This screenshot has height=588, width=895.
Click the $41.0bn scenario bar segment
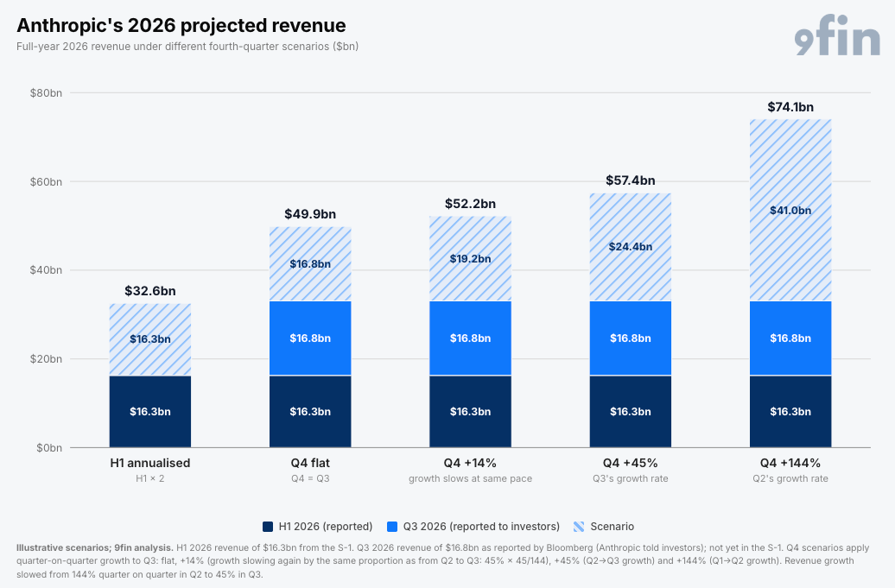pos(790,211)
